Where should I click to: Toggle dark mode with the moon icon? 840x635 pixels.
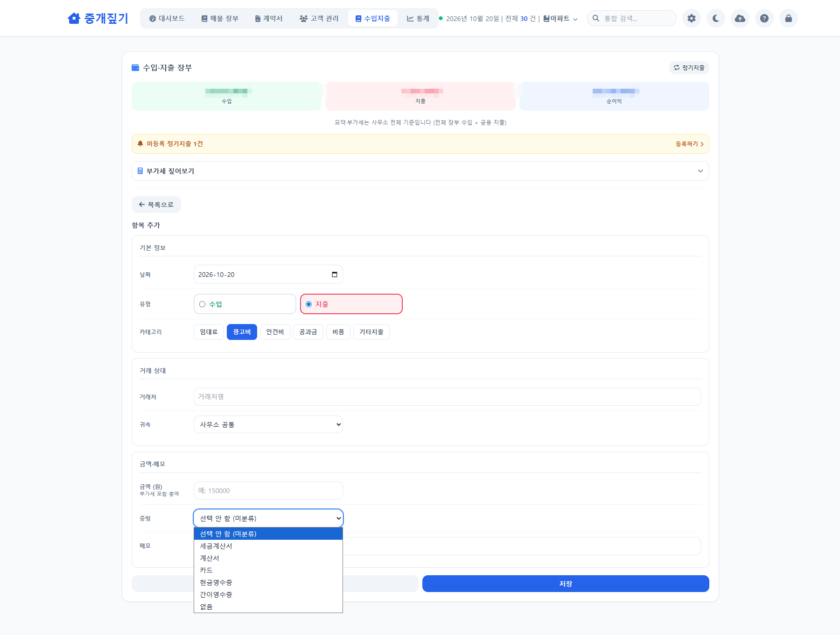(x=716, y=18)
